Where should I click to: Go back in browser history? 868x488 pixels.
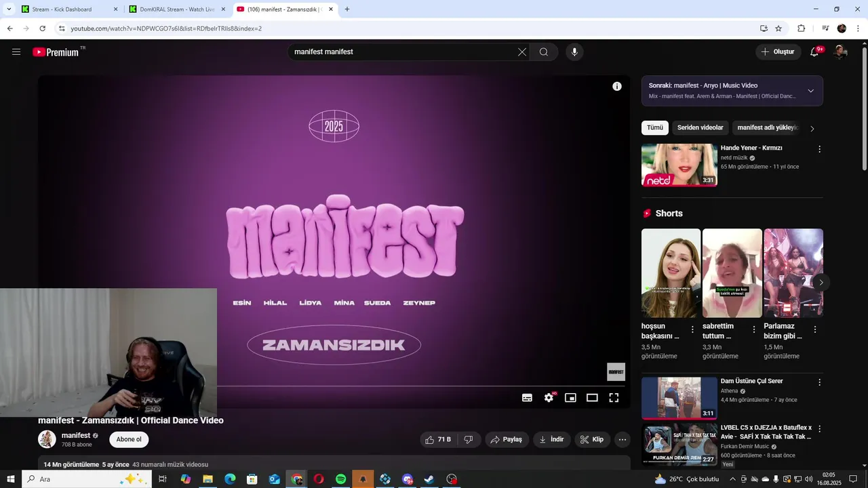coord(9,28)
